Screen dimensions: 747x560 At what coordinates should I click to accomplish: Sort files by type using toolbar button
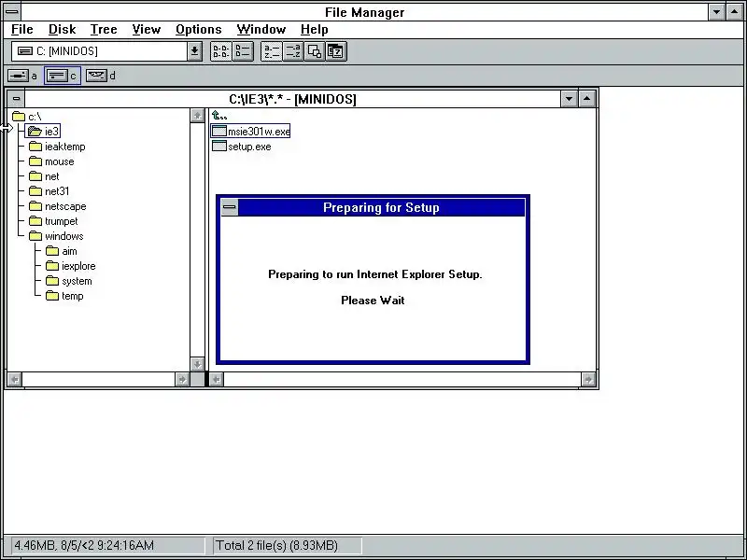292,51
